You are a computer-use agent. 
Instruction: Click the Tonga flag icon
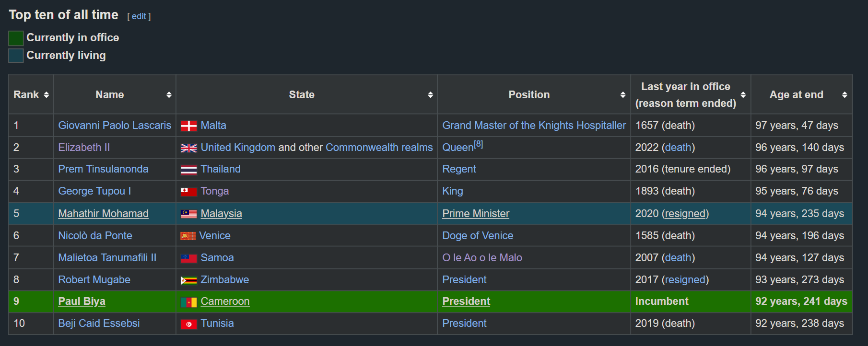pos(188,192)
